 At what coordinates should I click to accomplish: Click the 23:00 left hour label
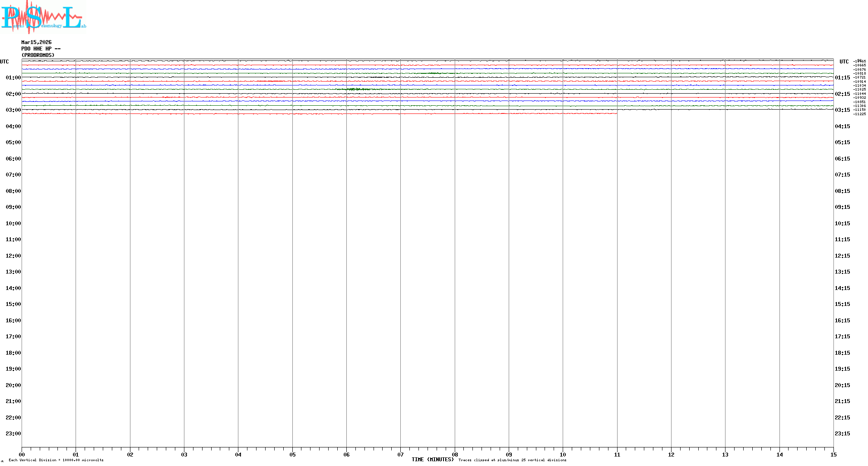point(13,434)
